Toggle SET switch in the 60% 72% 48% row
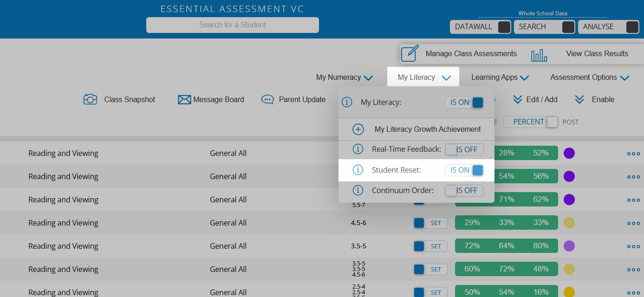 point(430,269)
